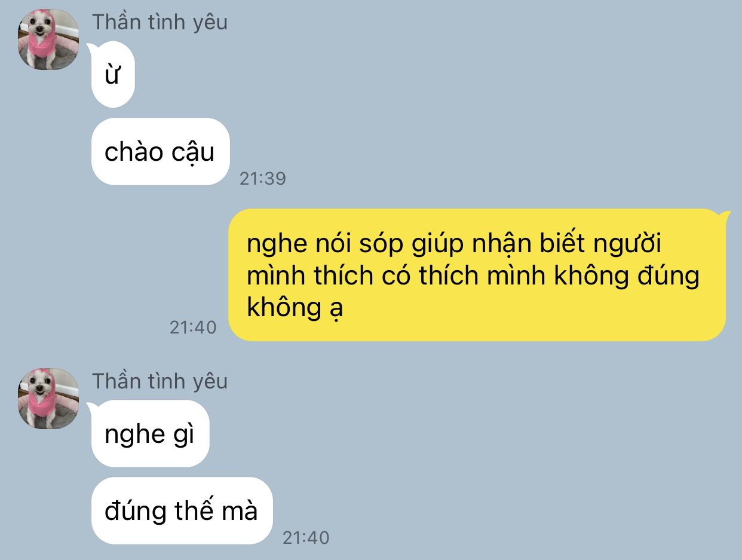742x560 pixels.
Task: Select the "ừ" message bubble
Action: pos(113,75)
